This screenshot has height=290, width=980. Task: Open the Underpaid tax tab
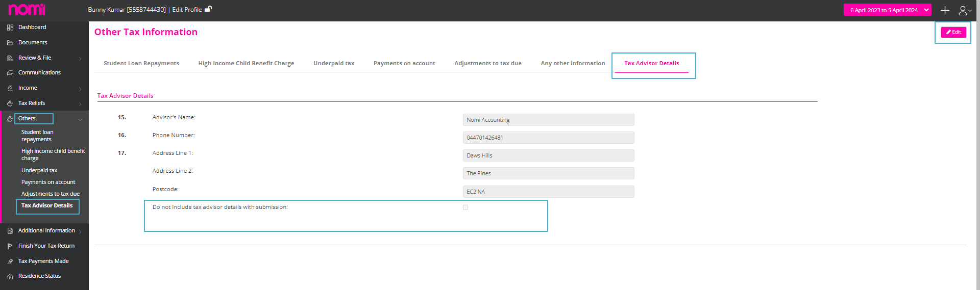334,63
